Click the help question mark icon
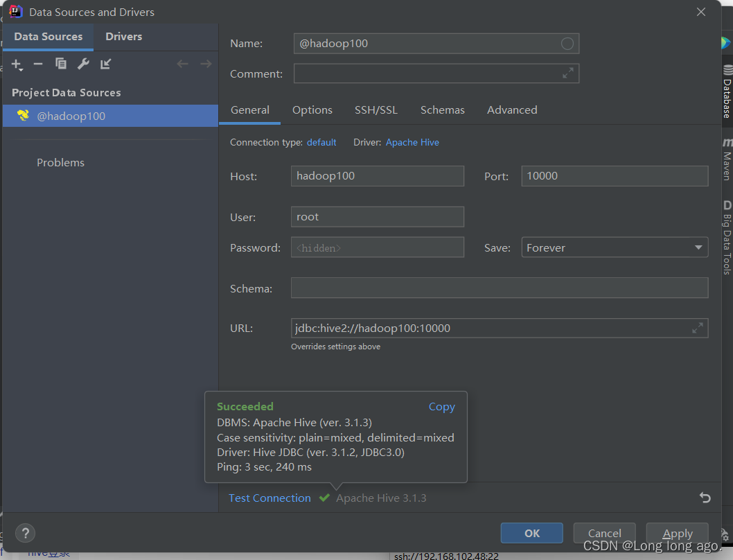Viewport: 733px width, 560px height. (x=25, y=533)
